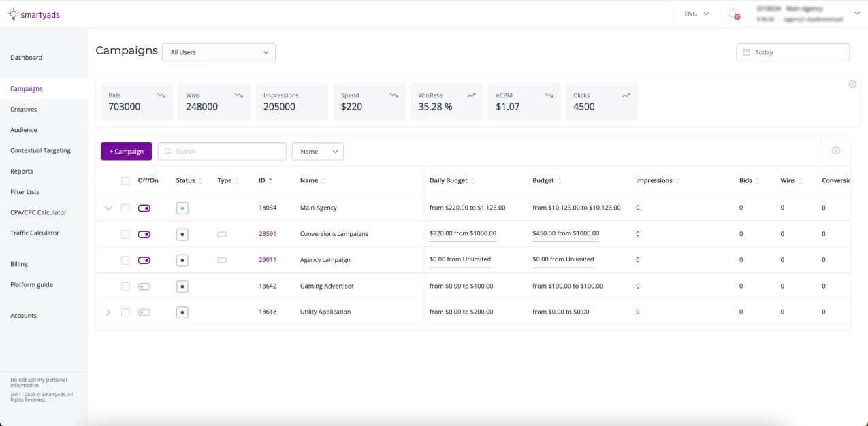This screenshot has height=426, width=868.
Task: Open Creatives in the sidebar
Action: coord(24,110)
